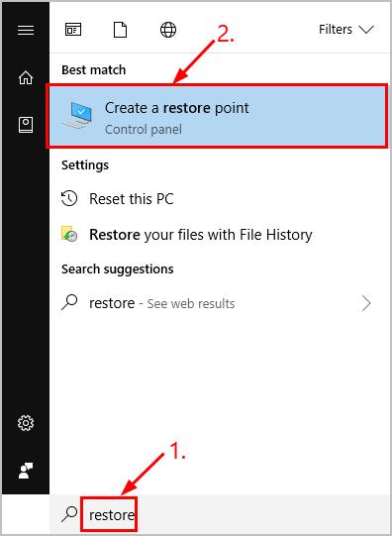
Task: Expand the web results chevron arrow
Action: [366, 303]
